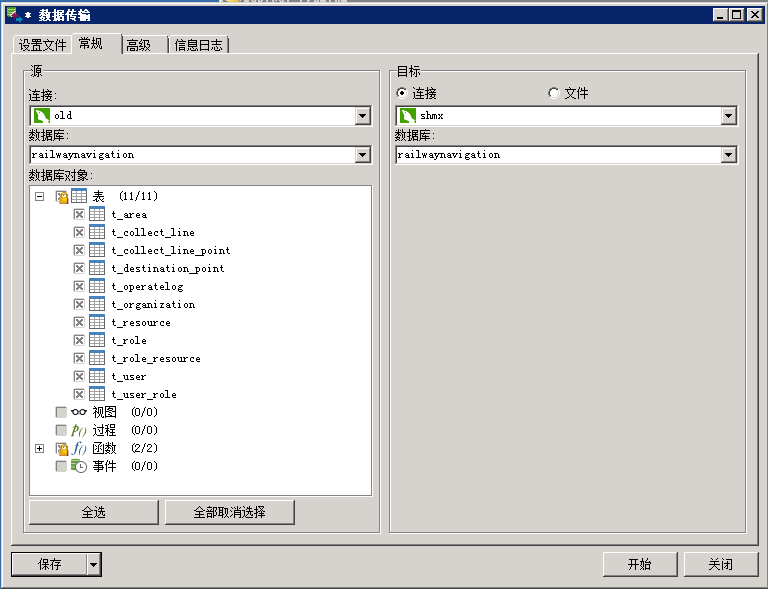Viewport: 768px width, 589px height.
Task: Uncheck the t_area table checkbox
Action: [79, 214]
